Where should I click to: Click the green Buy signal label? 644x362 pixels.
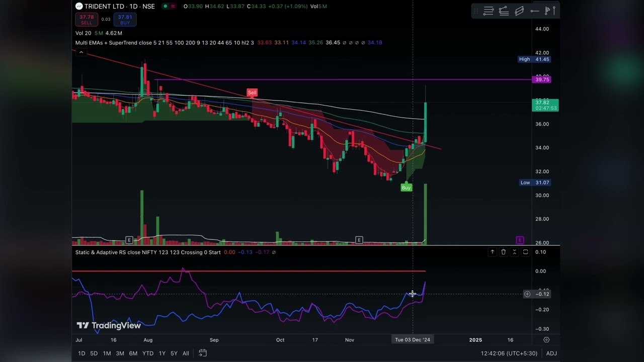406,188
